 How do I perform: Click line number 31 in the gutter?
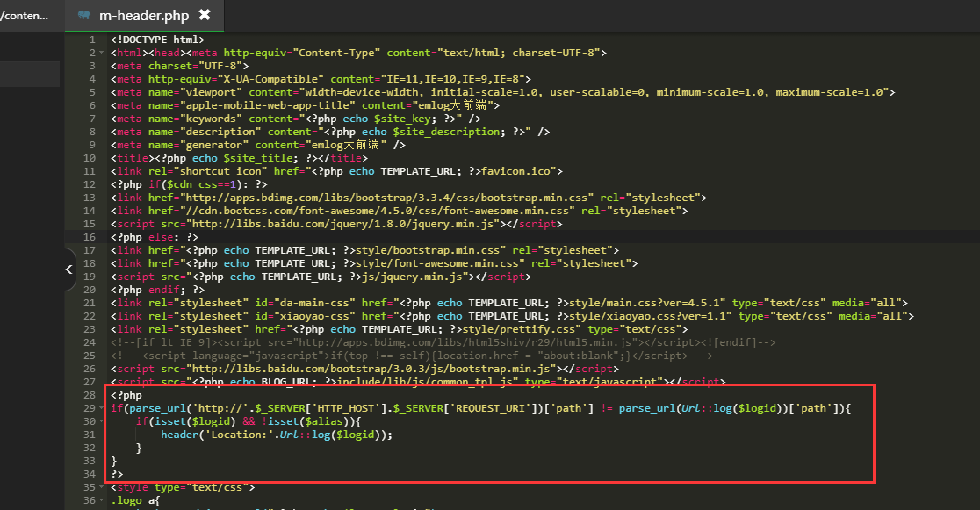[x=90, y=435]
